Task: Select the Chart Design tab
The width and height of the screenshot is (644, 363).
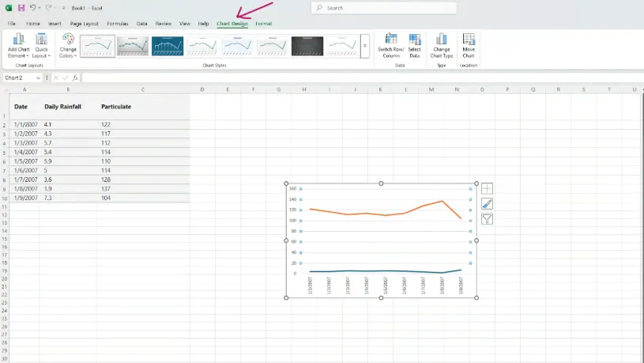Action: [232, 24]
